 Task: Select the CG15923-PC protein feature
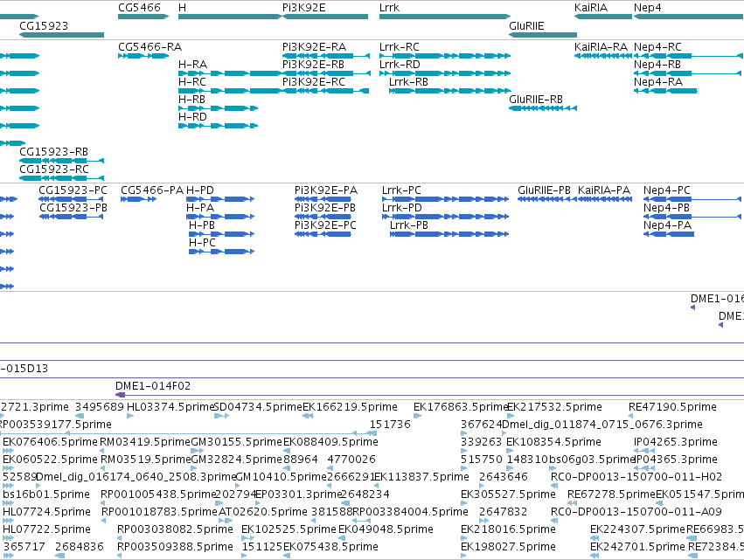click(71, 200)
